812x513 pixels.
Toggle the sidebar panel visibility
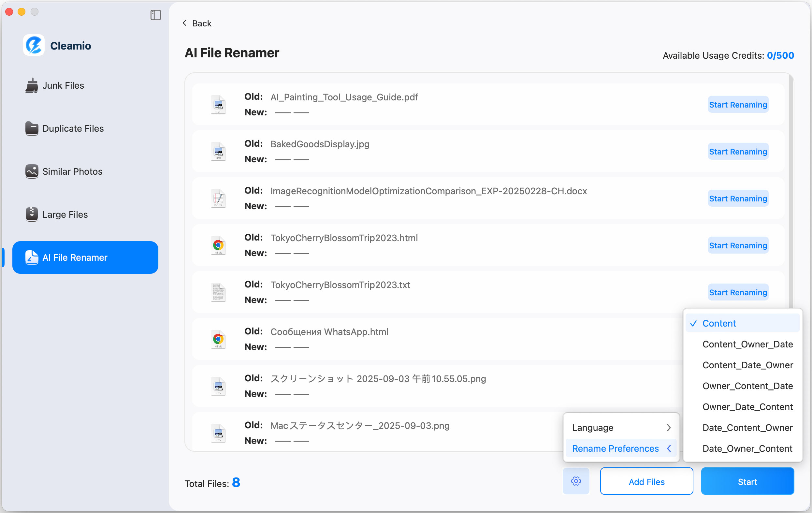pyautogui.click(x=155, y=15)
